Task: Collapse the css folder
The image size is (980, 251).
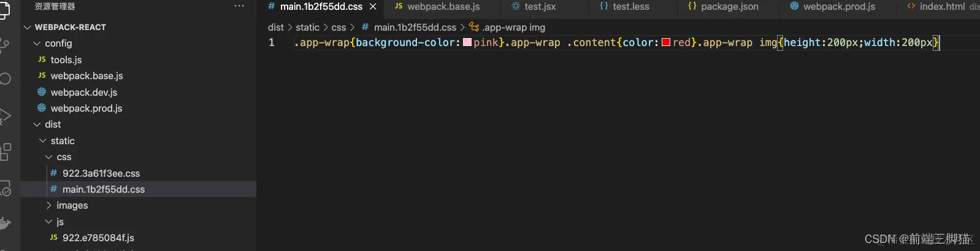Action: 49,157
